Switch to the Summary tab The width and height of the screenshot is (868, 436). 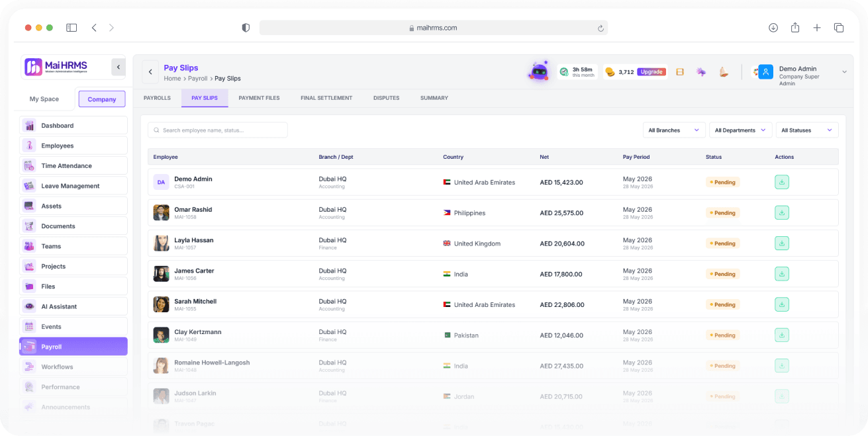pos(434,98)
